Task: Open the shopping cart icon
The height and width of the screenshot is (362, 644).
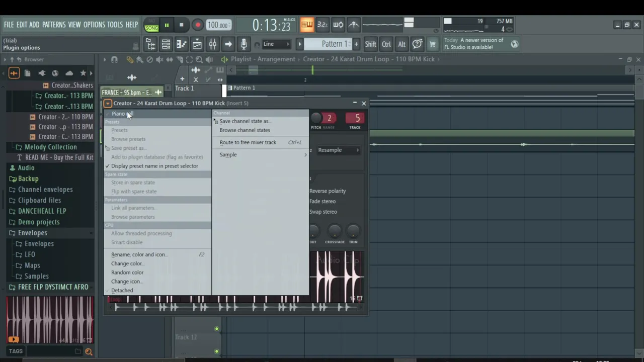Action: click(x=432, y=44)
